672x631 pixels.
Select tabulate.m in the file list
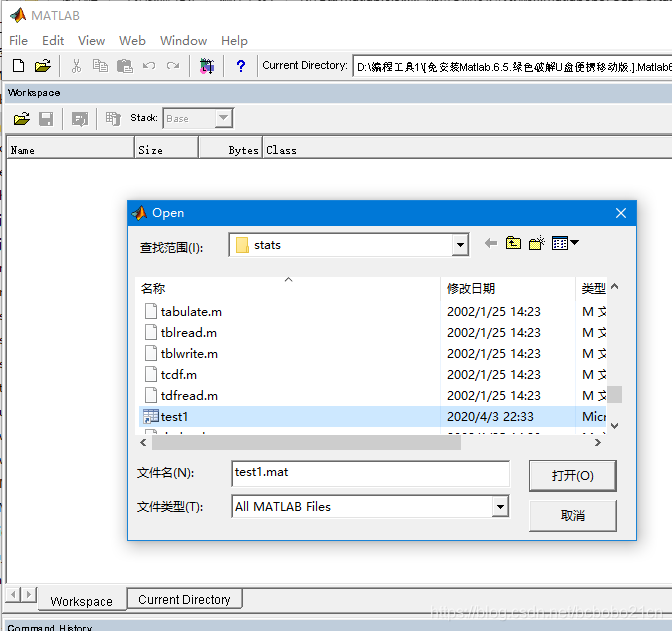(191, 312)
